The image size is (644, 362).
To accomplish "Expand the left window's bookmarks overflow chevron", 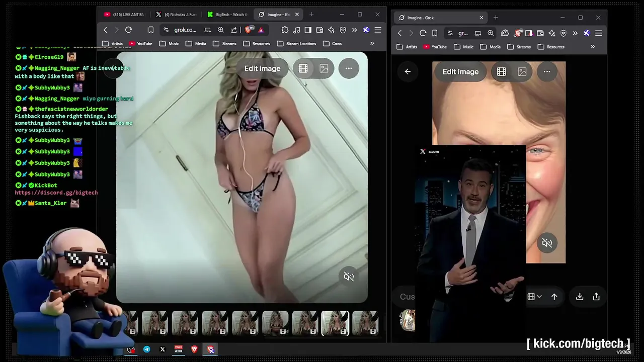I will (372, 44).
